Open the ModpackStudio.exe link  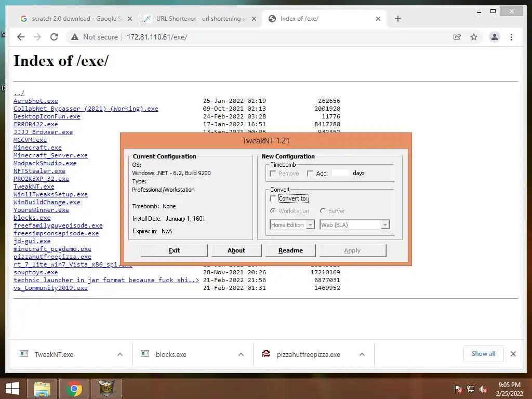point(45,163)
